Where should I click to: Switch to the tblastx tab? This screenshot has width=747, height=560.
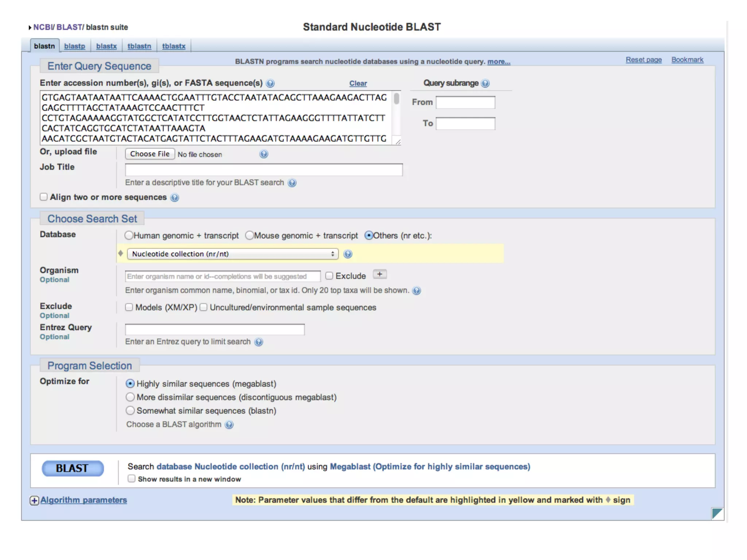click(x=174, y=46)
